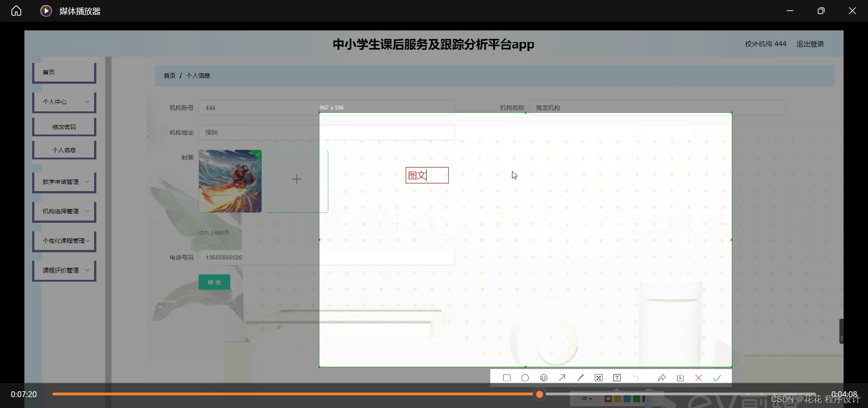This screenshot has height=408, width=868.
Task: Save the screenshot with the download icon
Action: click(x=680, y=377)
